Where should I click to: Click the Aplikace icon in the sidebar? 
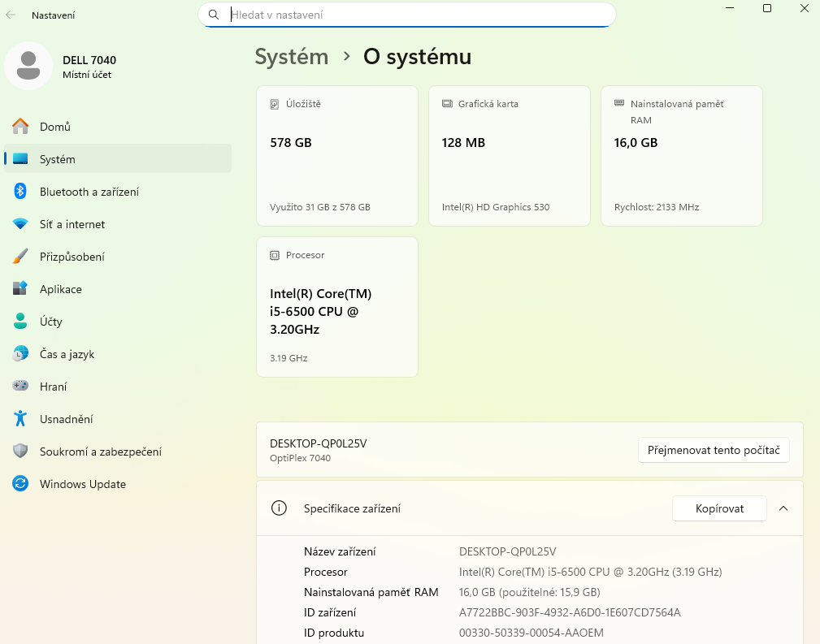point(22,288)
